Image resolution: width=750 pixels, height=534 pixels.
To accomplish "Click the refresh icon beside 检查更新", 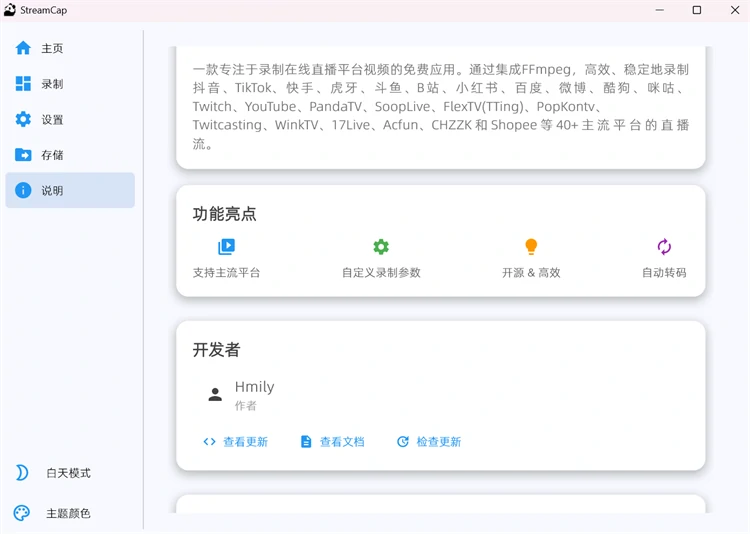I will coord(403,442).
